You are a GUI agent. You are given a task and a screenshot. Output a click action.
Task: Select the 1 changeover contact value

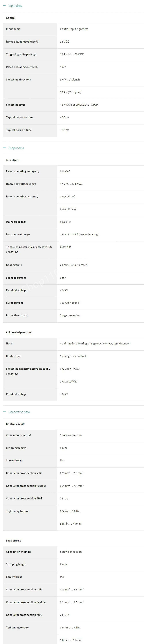click(x=73, y=356)
